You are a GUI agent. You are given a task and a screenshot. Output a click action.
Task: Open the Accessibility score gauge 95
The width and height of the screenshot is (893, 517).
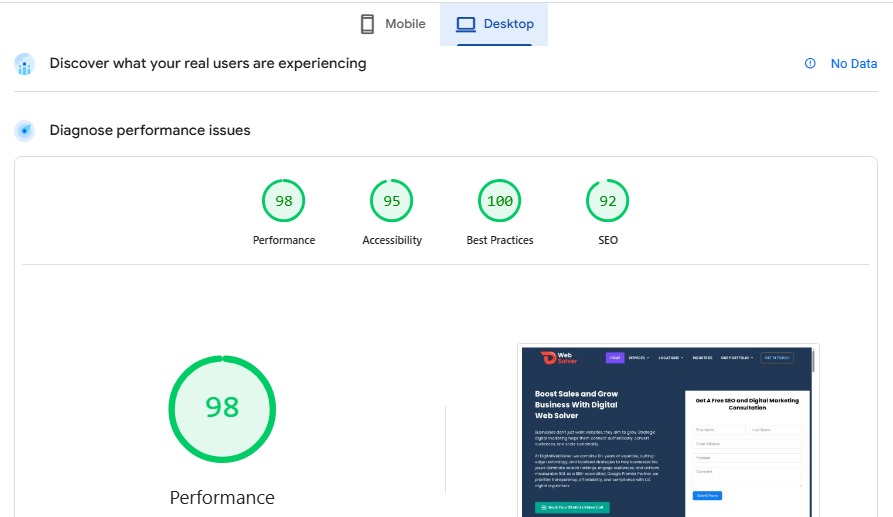(392, 201)
